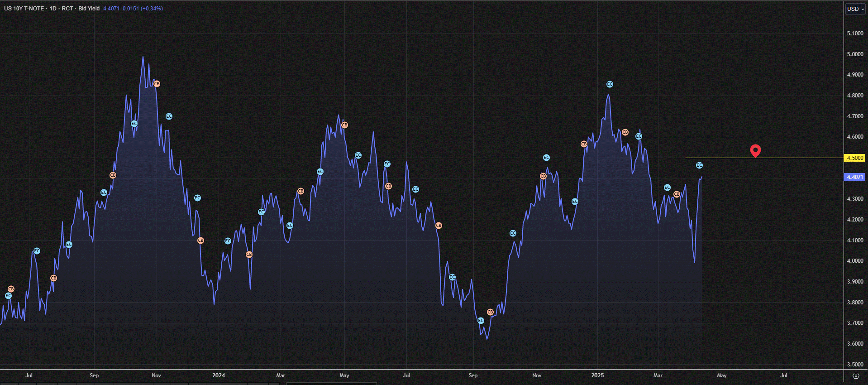This screenshot has width=868, height=385.
Task: Open EC marker near 4.70 in November 2023
Action: [169, 116]
